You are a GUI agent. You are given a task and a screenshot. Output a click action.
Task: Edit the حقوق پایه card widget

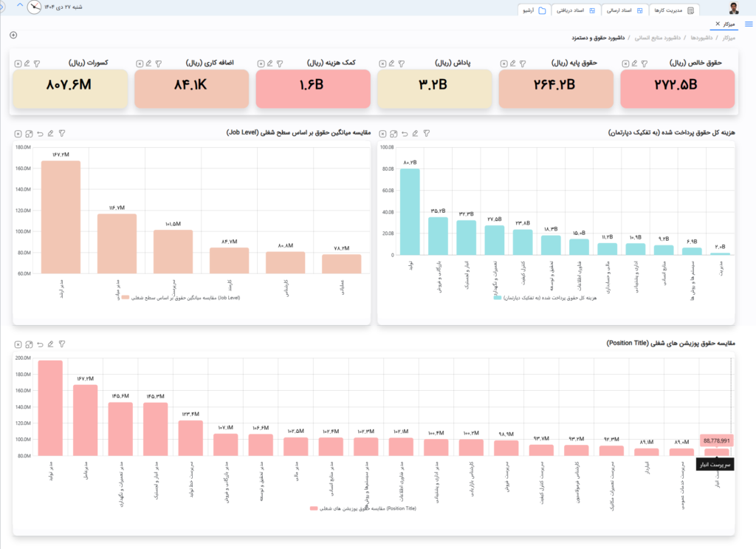513,64
